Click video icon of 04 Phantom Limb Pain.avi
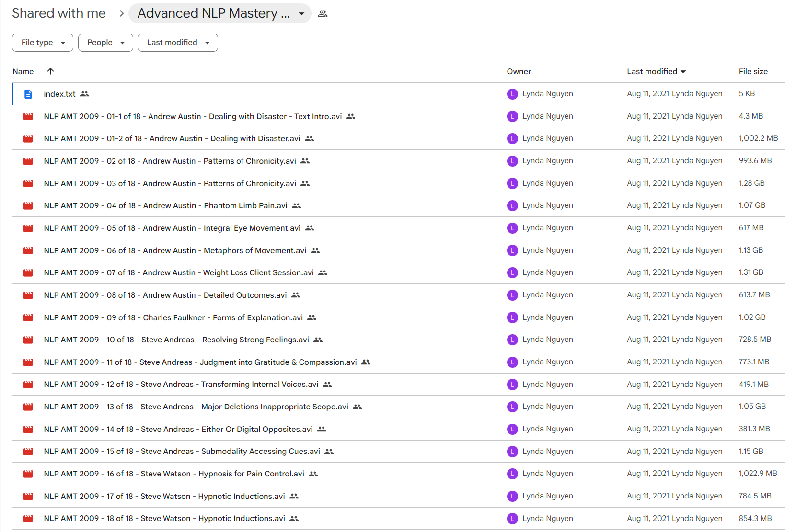The width and height of the screenshot is (785, 532). pos(28,206)
